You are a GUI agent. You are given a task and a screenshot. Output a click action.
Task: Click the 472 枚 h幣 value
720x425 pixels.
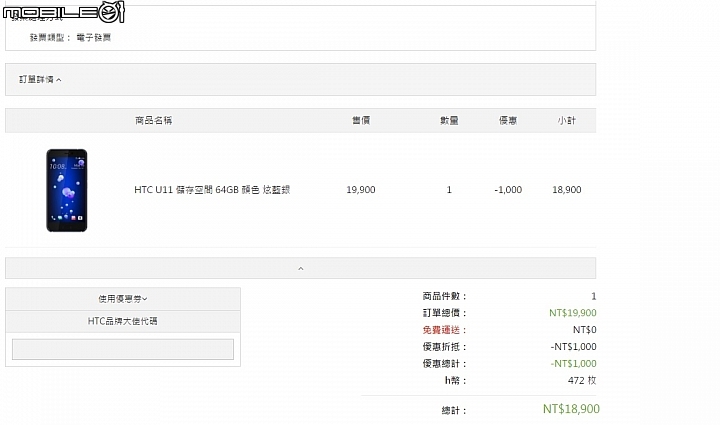tap(582, 380)
